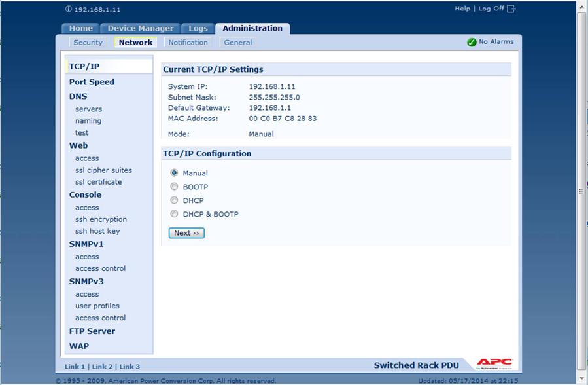588x385 pixels.
Task: Open the Notification submenu
Action: coord(188,43)
